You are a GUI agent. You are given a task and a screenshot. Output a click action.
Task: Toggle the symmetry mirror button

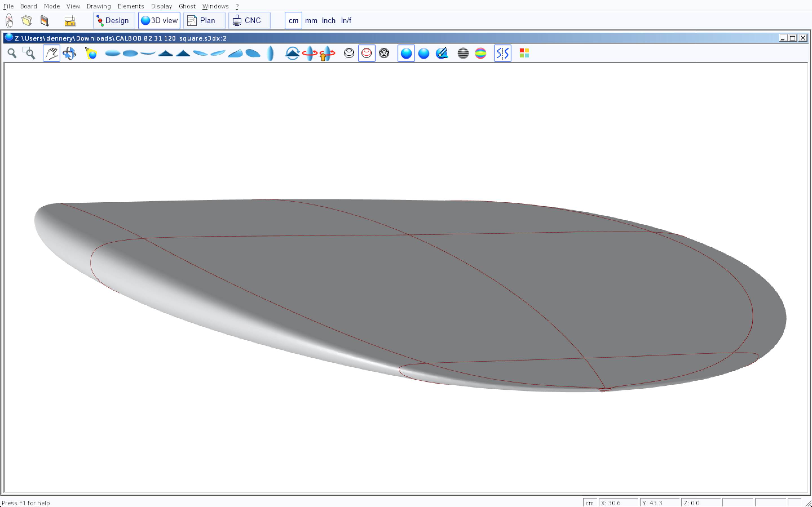[x=502, y=53]
